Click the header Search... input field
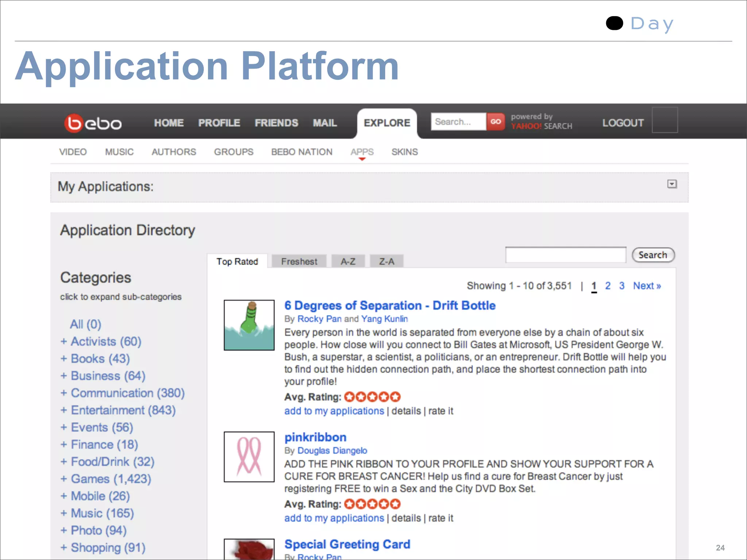Viewport: 747px width, 560px height. [458, 121]
